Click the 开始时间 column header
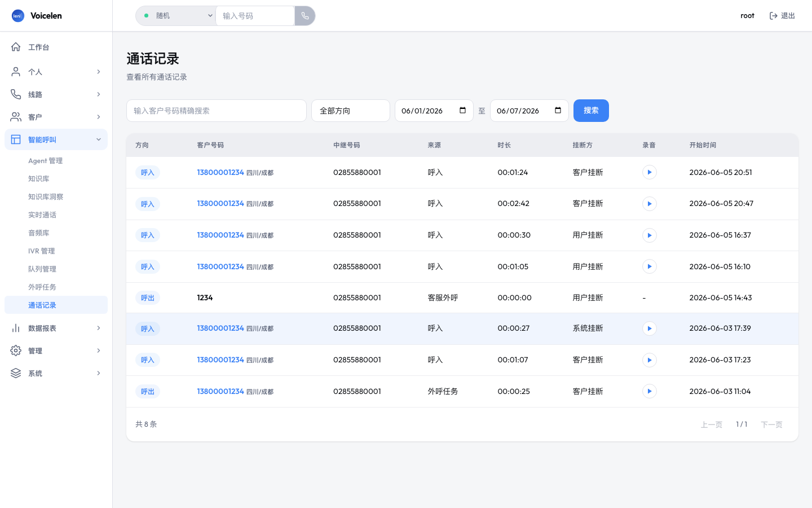 [703, 145]
